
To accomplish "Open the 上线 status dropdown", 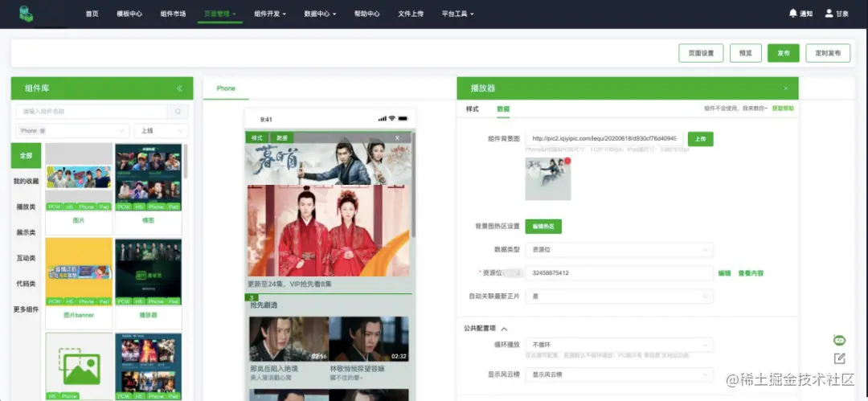I will tap(161, 131).
